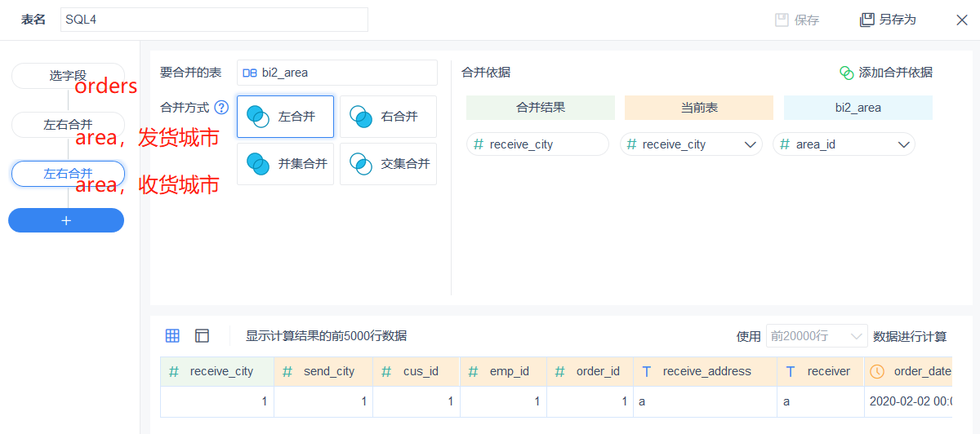This screenshot has width=980, height=434.
Task: Click the save disk icon
Action: pos(782,20)
